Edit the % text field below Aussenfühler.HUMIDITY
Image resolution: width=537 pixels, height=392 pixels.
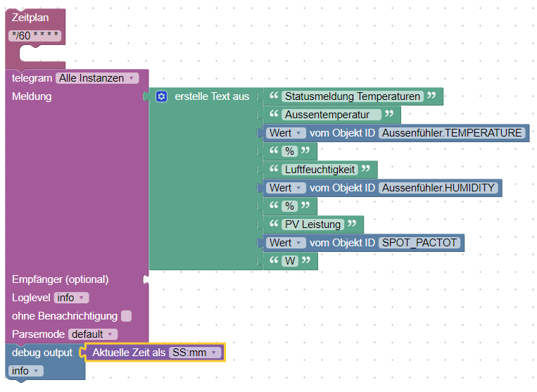(290, 206)
